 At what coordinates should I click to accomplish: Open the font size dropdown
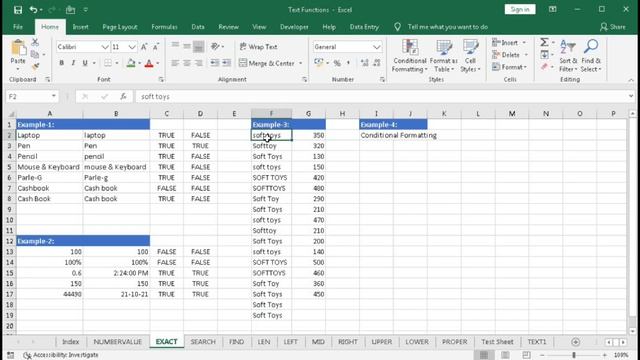132,47
